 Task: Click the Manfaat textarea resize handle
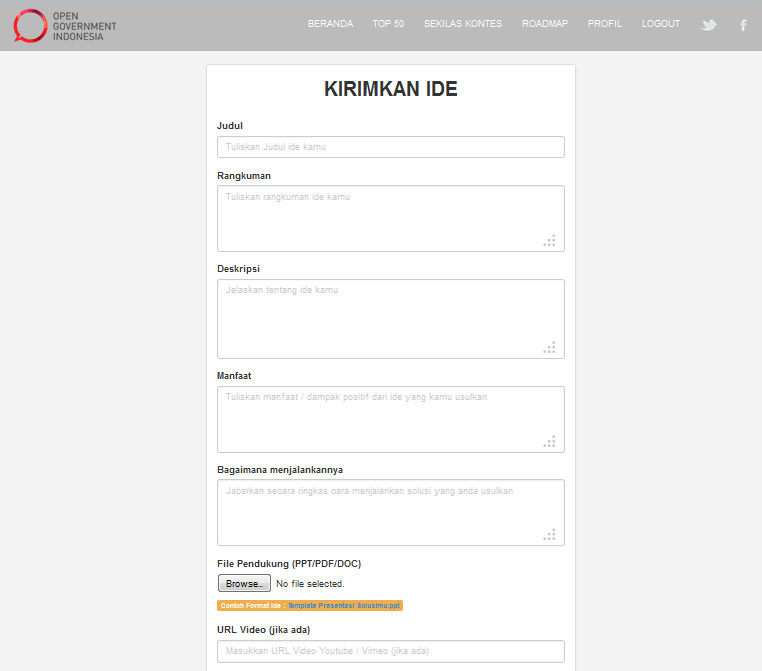point(549,441)
